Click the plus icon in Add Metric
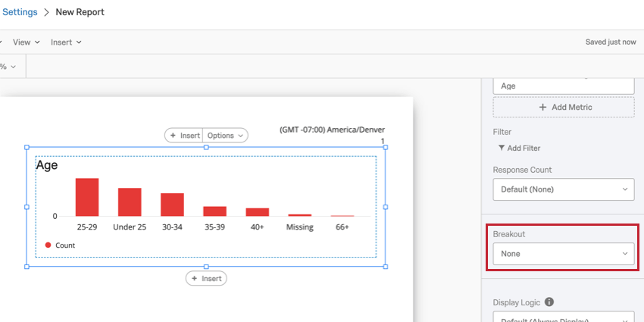644x322 pixels. pyautogui.click(x=543, y=107)
